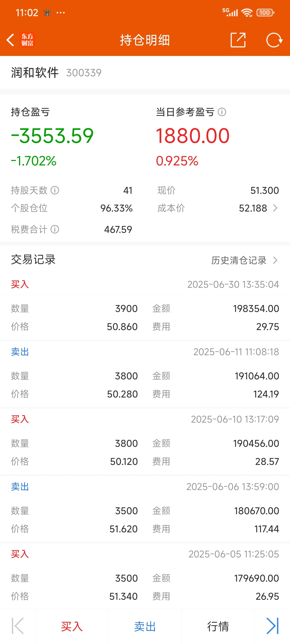The height and width of the screenshot is (644, 290).
Task: Show info for 税费合计
Action: 55,229
